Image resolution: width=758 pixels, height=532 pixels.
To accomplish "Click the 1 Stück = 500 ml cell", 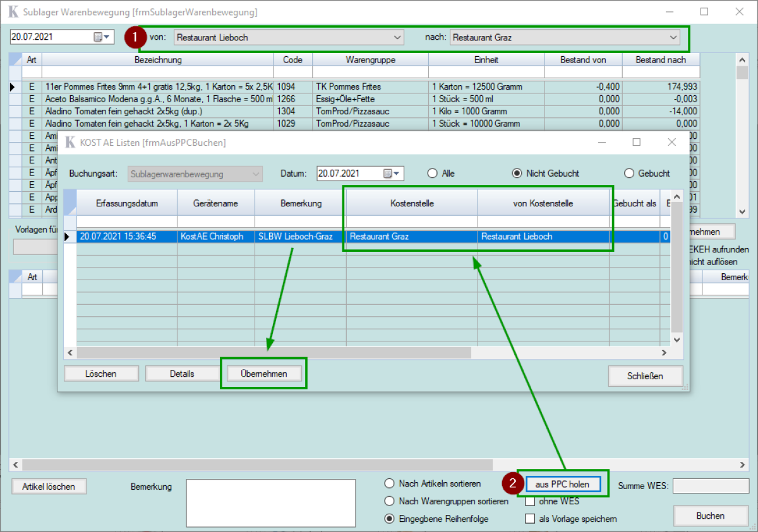I will [486, 99].
